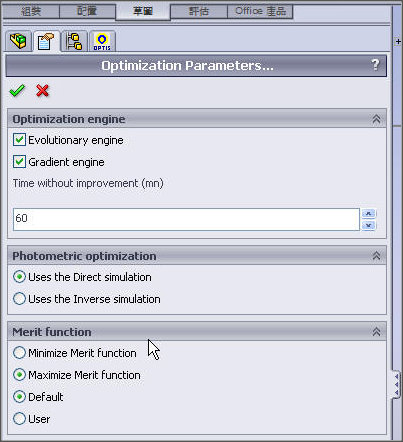The width and height of the screenshot is (403, 442).
Task: Open the ConfigurationManager tab icon
Action: coord(74,41)
